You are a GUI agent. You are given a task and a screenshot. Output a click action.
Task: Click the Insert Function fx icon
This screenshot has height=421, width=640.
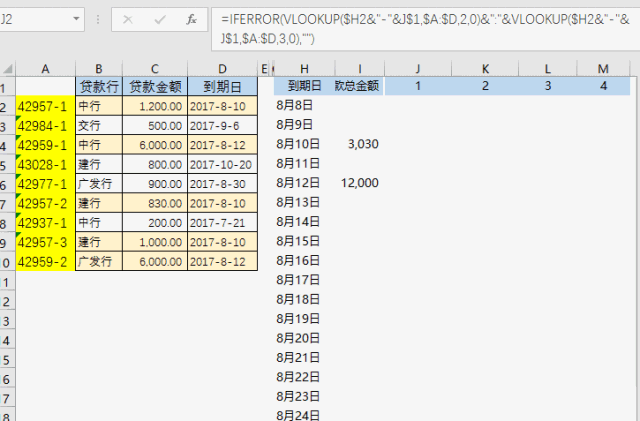191,19
